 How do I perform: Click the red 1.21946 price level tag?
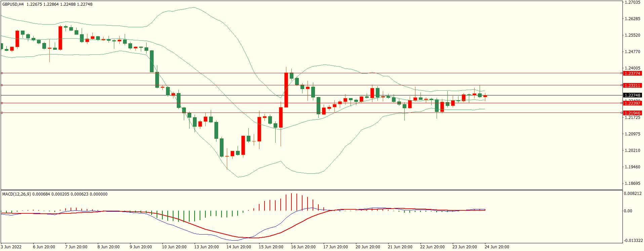(632, 113)
